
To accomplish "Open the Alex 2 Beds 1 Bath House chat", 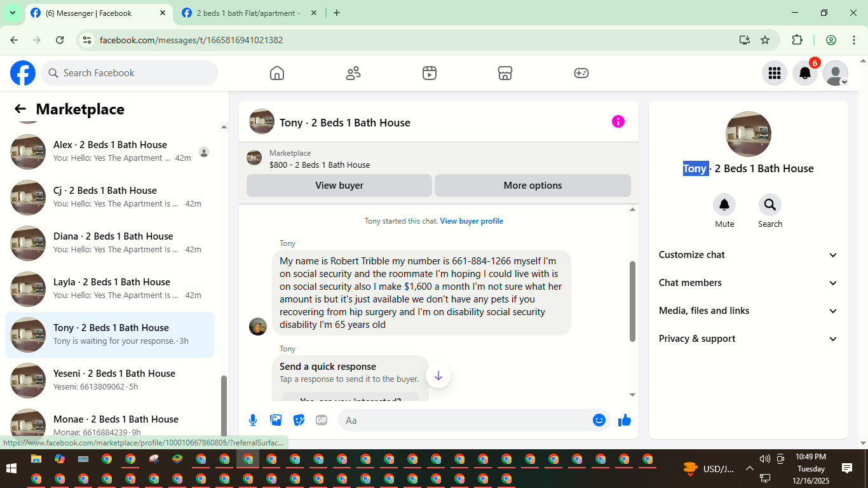I will pos(109,152).
